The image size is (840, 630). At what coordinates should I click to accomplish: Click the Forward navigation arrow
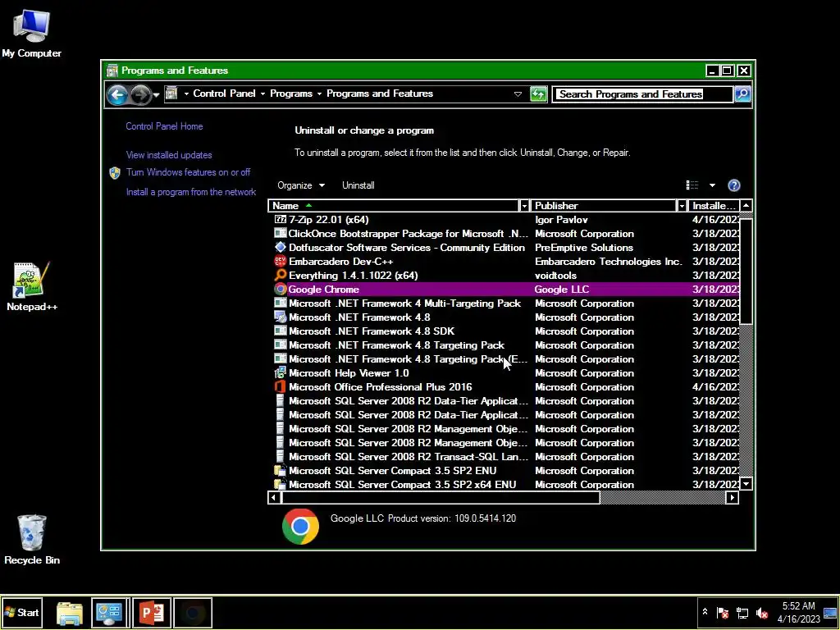pyautogui.click(x=141, y=95)
